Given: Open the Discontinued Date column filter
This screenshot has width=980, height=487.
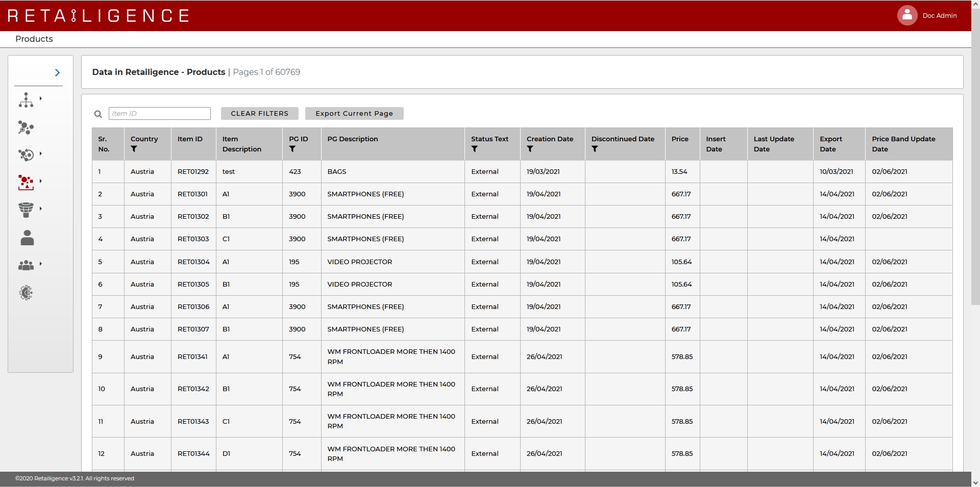Looking at the screenshot, I should click(595, 149).
